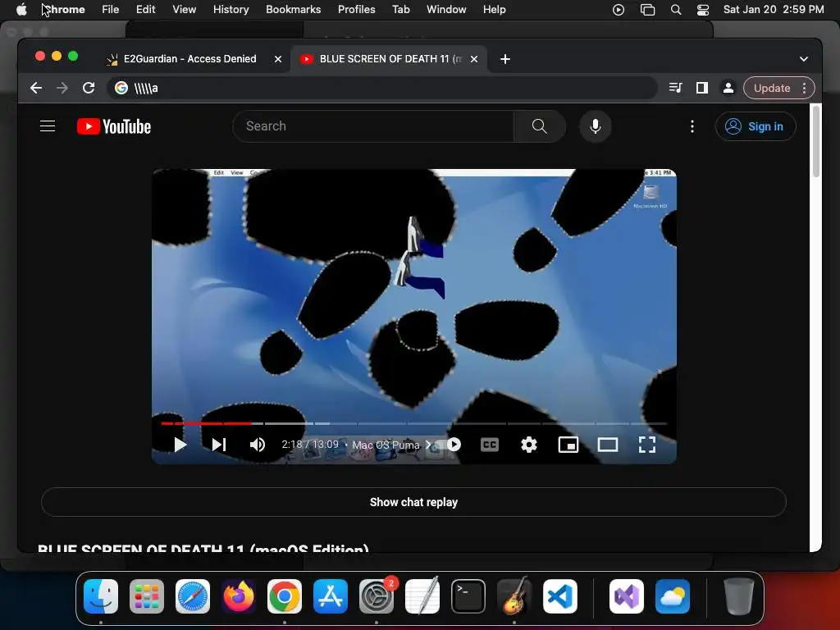This screenshot has height=630, width=840.
Task: Click the YouTube search magnifier button
Action: tap(540, 126)
